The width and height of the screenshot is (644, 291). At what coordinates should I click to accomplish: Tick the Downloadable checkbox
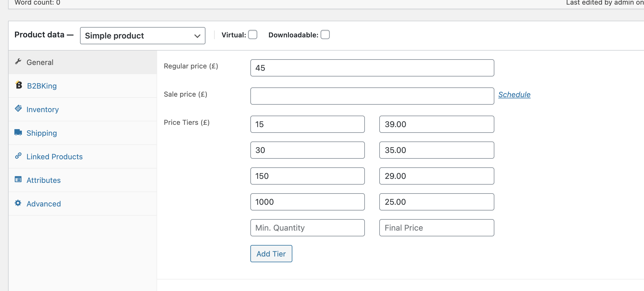[x=325, y=35]
